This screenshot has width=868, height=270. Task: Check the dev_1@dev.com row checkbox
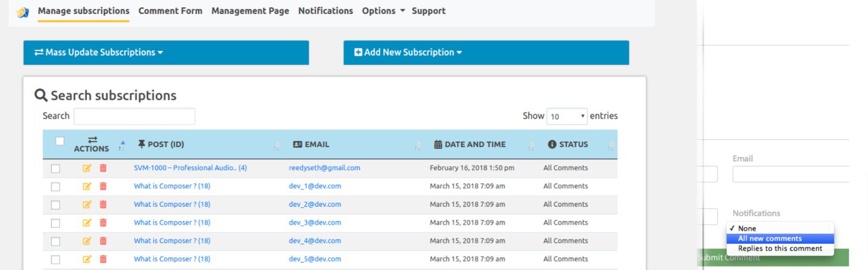point(55,187)
